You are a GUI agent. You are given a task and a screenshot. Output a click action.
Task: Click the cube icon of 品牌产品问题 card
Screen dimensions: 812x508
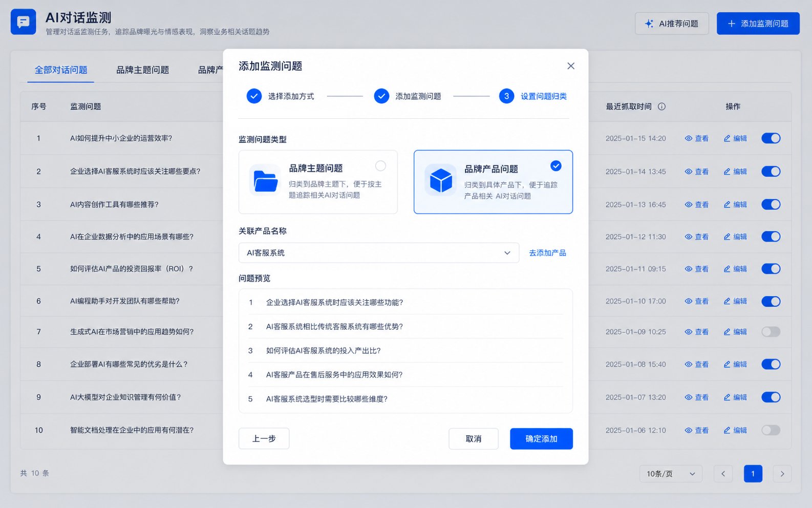[441, 180]
